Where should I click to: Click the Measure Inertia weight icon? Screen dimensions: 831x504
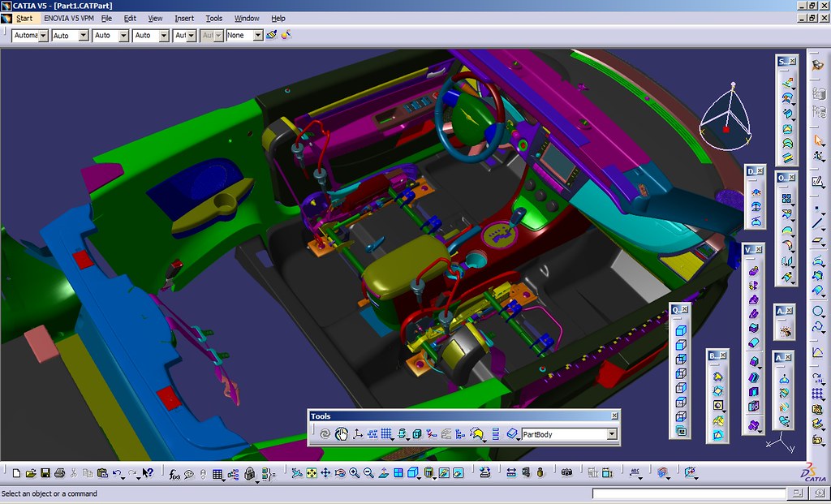coord(540,472)
